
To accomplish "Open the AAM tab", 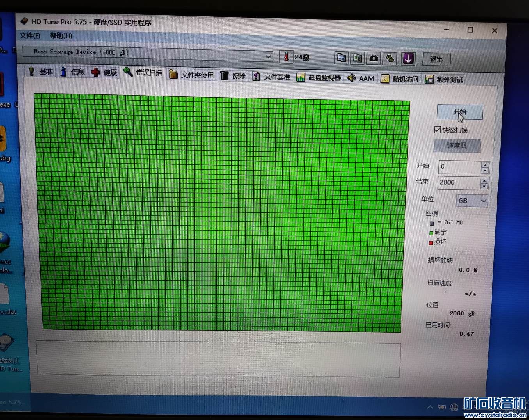I will pyautogui.click(x=361, y=78).
